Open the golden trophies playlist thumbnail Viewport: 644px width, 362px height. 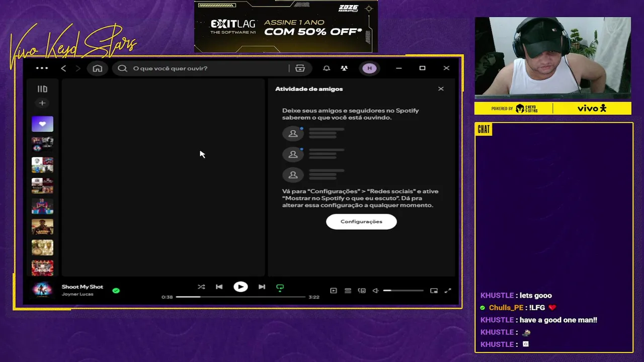[x=42, y=247]
